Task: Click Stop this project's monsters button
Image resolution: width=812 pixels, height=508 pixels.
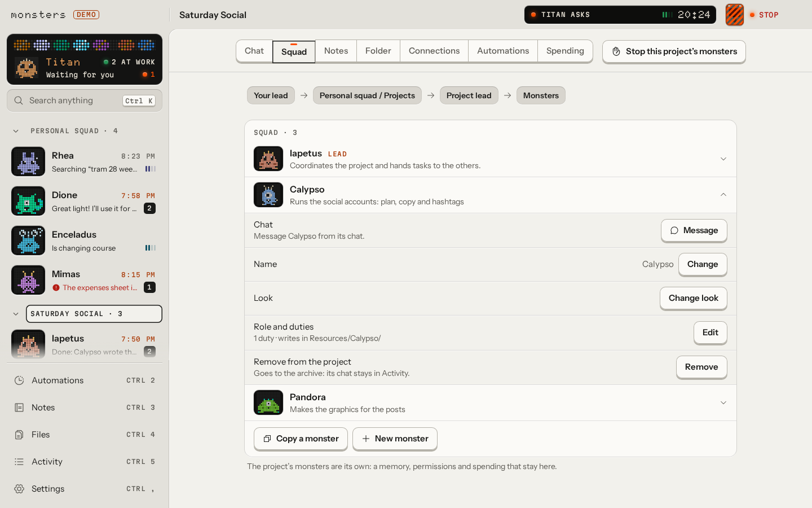Action: click(x=674, y=51)
